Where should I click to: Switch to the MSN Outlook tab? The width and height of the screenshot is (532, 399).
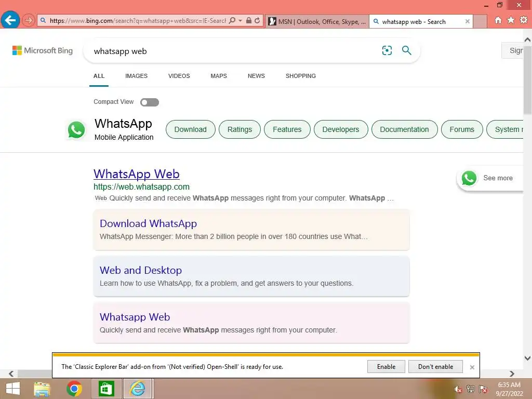(x=317, y=21)
